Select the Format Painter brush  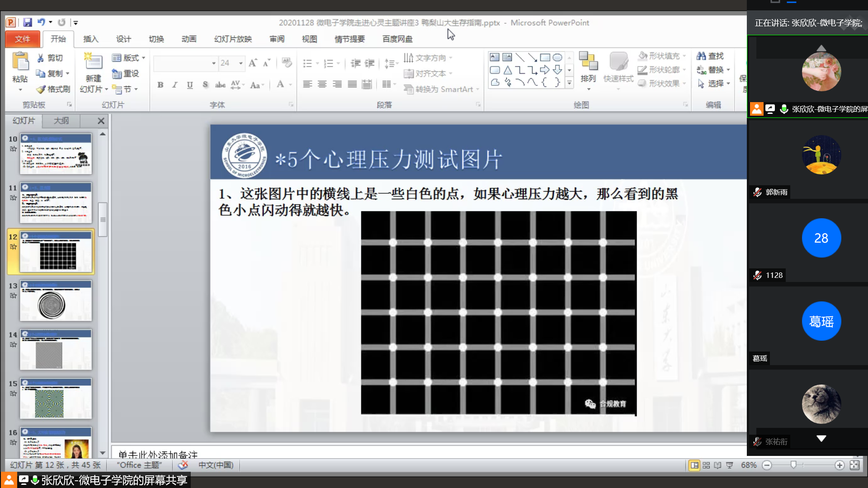click(x=41, y=89)
